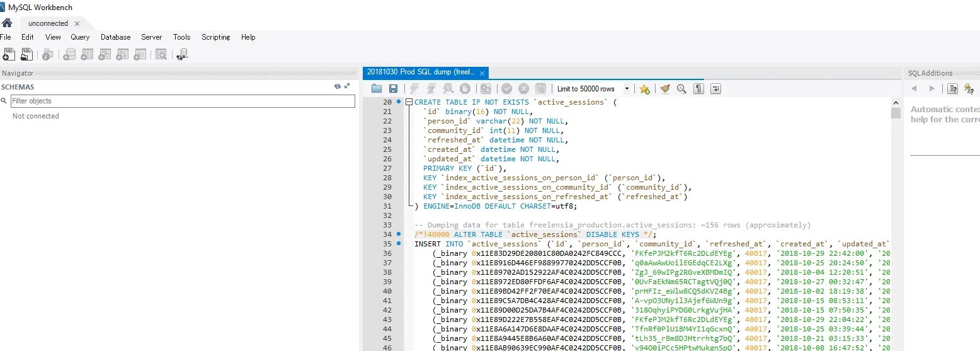Click line number 33 in the gutter

point(388,225)
